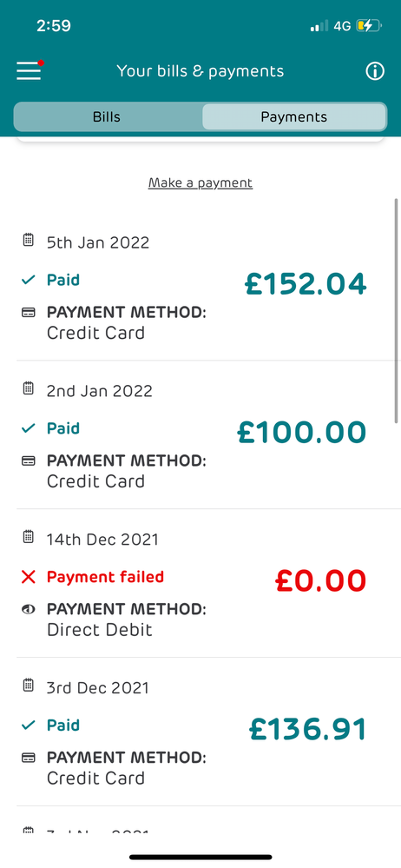Click the Paid status for 5th Jan payment
The image size is (401, 868).
pos(63,280)
